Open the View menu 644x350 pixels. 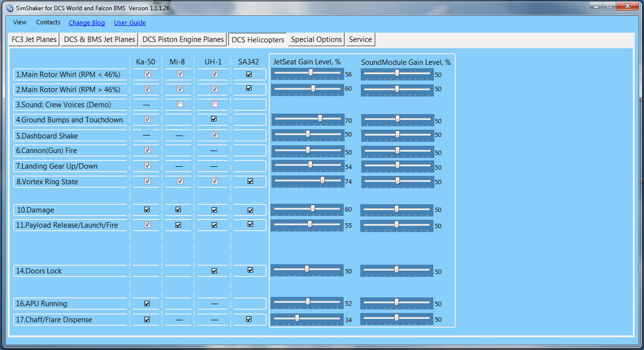click(20, 22)
